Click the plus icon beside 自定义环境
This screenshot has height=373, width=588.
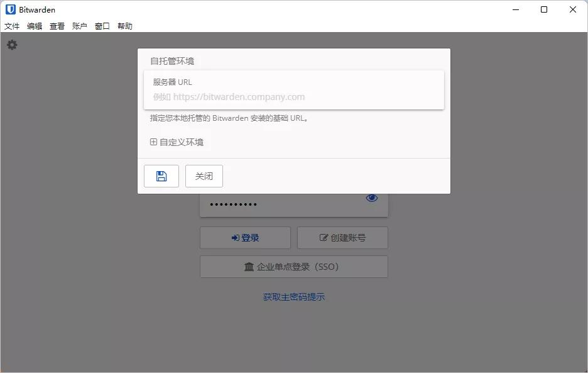point(153,142)
